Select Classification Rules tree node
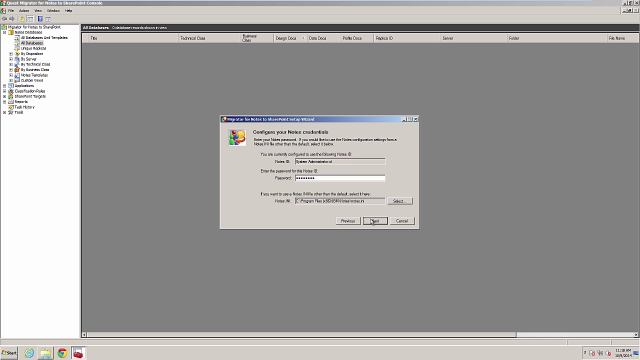640x360 pixels. (30, 91)
